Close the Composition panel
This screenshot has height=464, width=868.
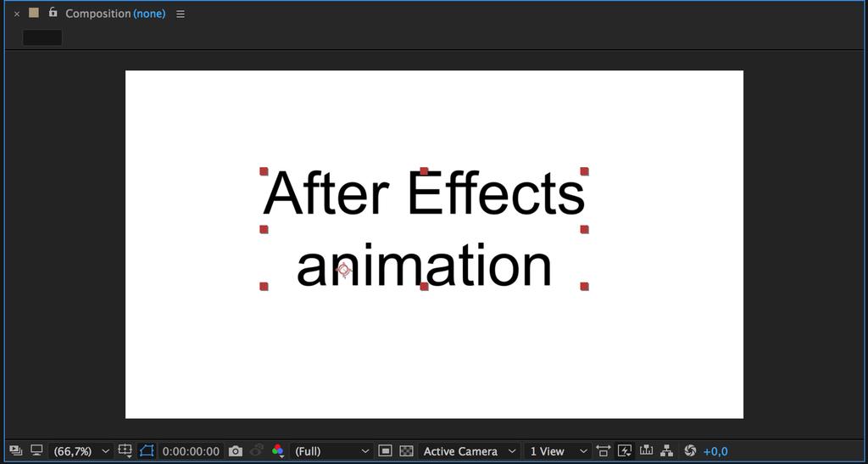(x=17, y=14)
